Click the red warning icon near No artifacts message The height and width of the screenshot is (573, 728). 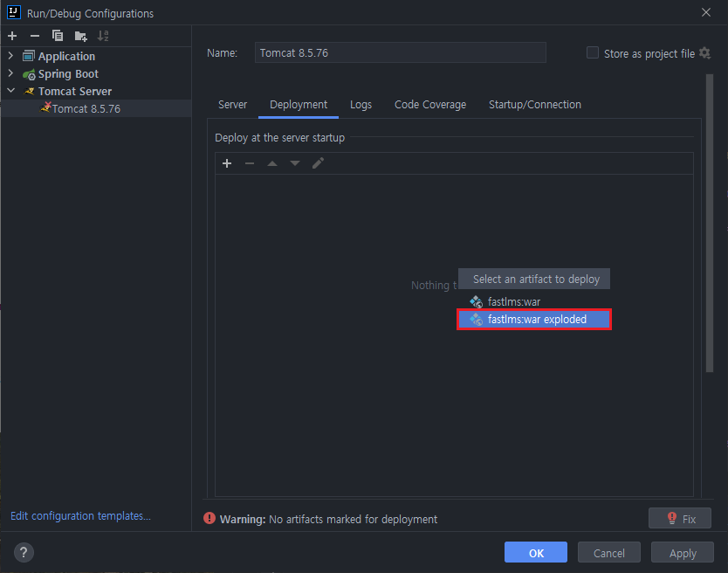[x=209, y=518]
